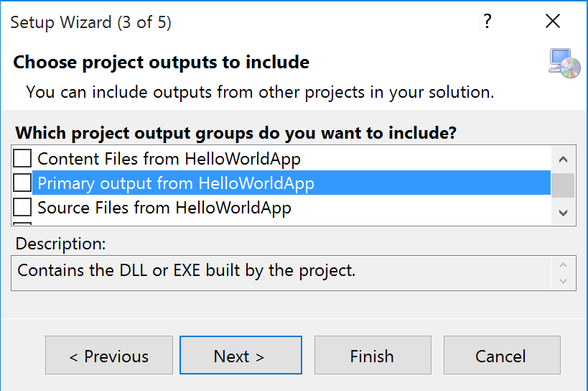Click the output groups list up arrow
588x391 pixels.
[x=563, y=160]
